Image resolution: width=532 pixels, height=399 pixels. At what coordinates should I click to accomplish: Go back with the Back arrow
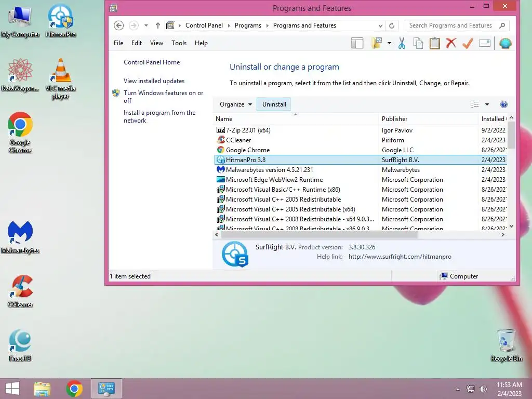point(118,25)
